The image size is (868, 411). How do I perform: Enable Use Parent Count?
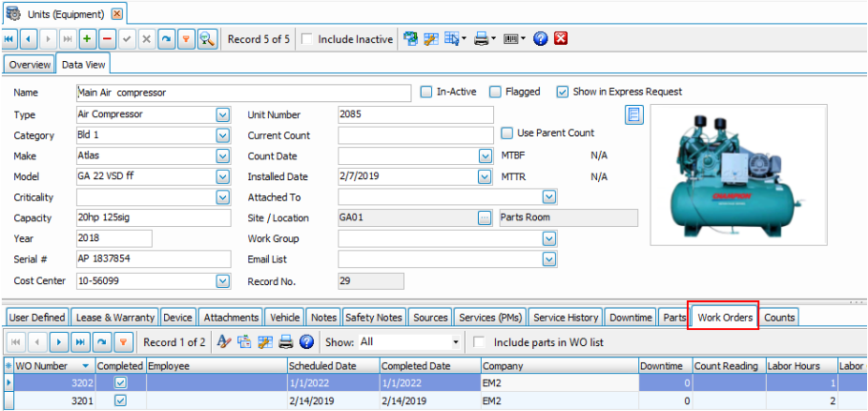[506, 133]
